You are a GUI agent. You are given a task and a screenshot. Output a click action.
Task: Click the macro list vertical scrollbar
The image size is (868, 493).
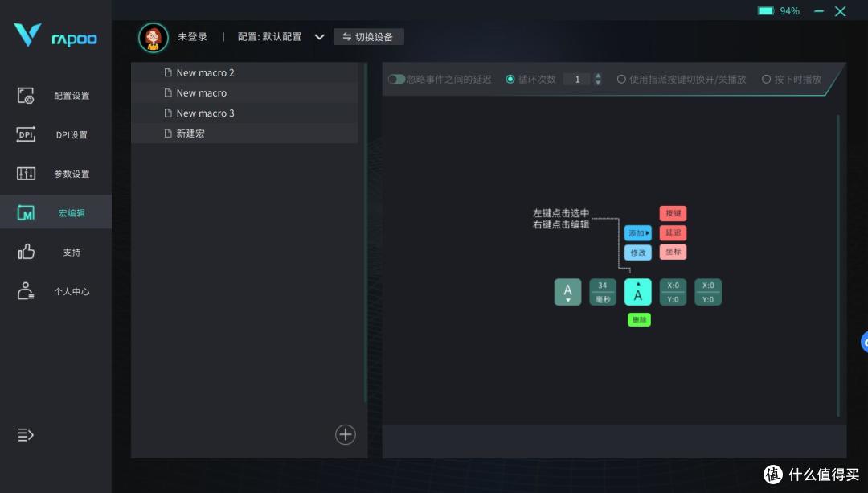[x=366, y=232]
